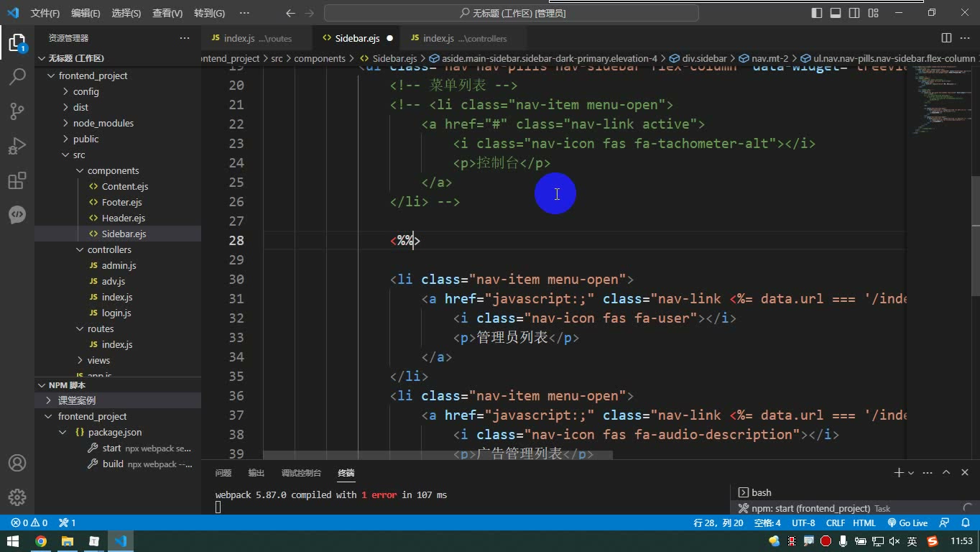Open the Explorer view in activity bar
Image resolution: width=980 pixels, height=552 pixels.
tap(17, 43)
